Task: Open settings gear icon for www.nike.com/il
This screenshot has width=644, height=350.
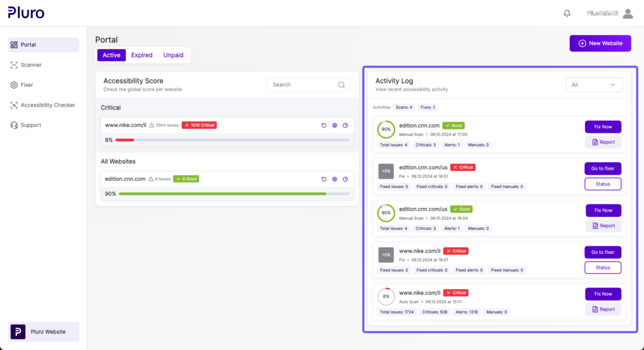Action: coord(335,126)
